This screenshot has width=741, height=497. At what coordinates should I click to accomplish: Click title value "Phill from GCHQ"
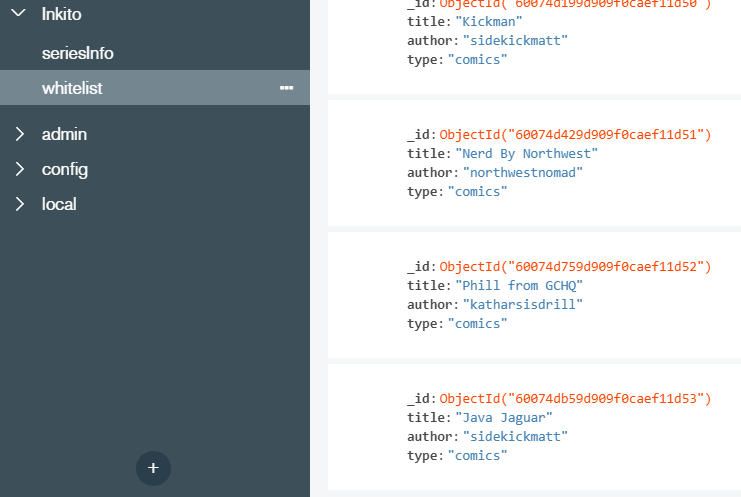pos(519,285)
